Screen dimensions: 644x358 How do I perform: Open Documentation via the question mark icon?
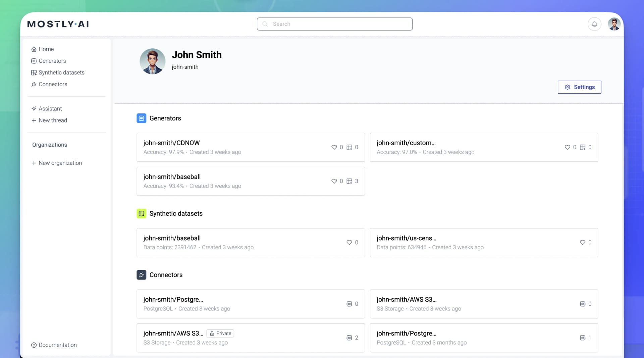[34, 345]
